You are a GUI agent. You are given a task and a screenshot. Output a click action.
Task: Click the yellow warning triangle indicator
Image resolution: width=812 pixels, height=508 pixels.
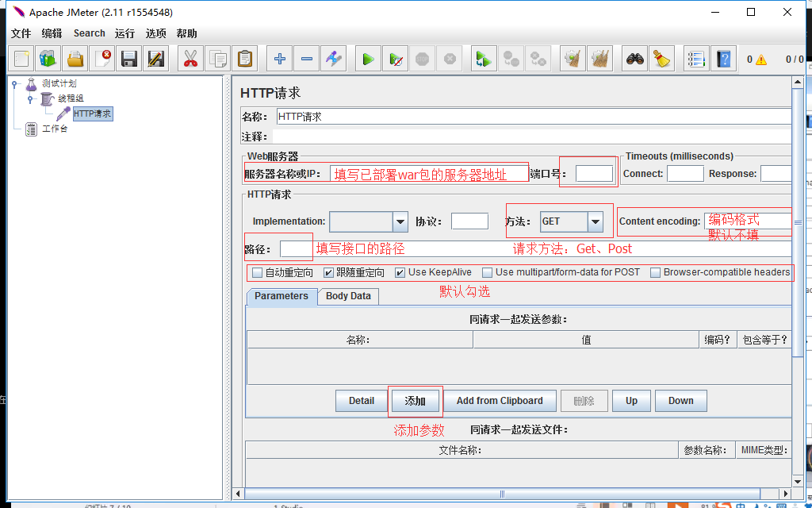tap(760, 60)
